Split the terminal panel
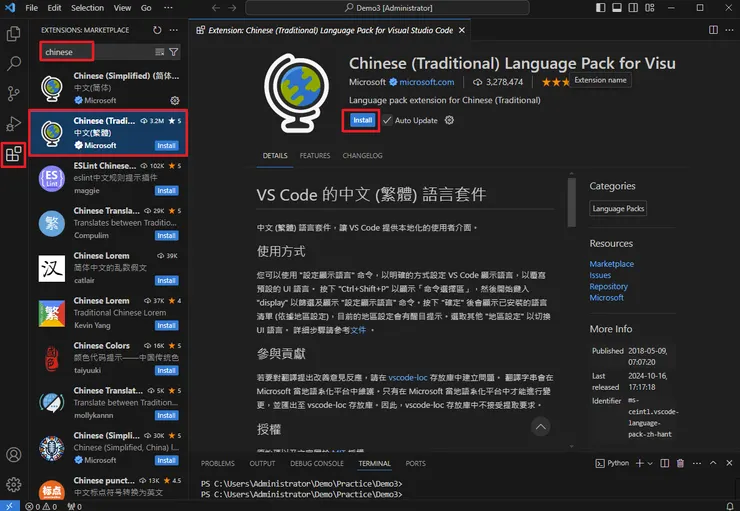The width and height of the screenshot is (740, 511). coord(664,463)
